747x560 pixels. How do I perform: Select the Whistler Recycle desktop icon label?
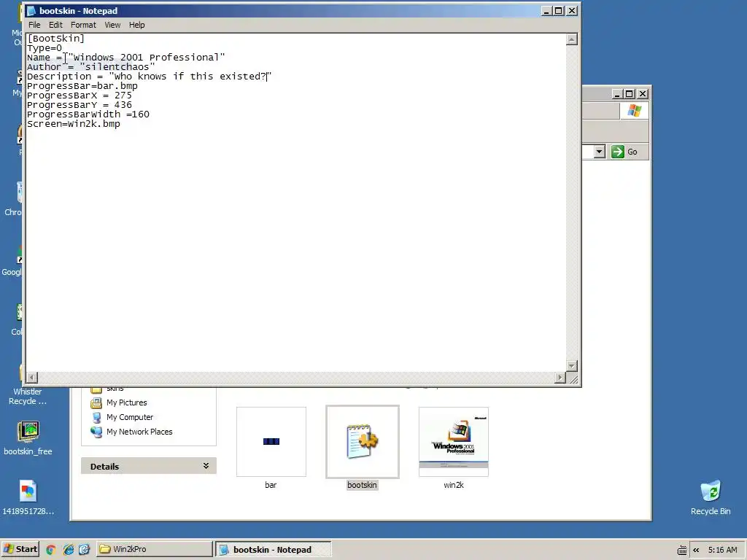click(x=28, y=396)
